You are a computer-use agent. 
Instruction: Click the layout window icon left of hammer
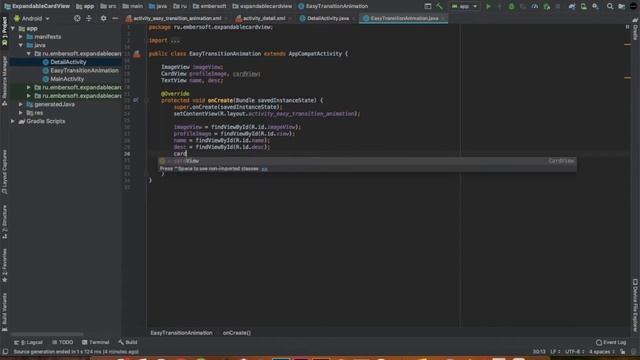[427, 6]
